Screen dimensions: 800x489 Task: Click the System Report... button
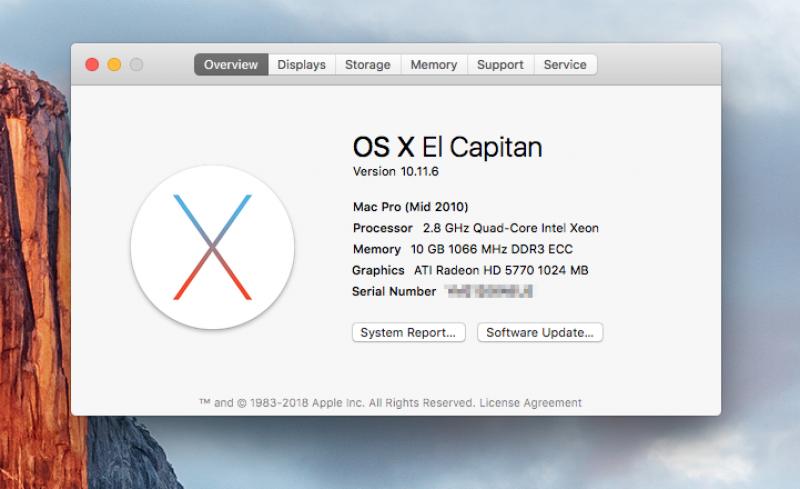(409, 332)
